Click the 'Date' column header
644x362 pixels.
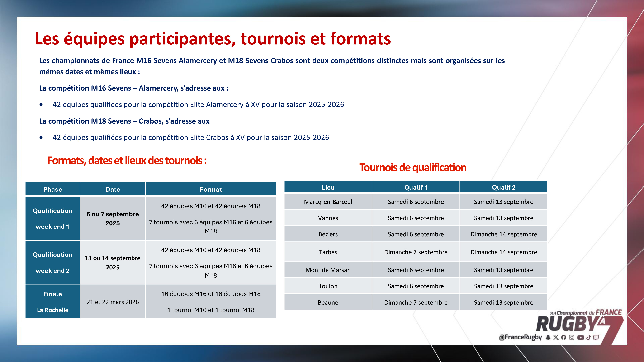click(x=113, y=189)
